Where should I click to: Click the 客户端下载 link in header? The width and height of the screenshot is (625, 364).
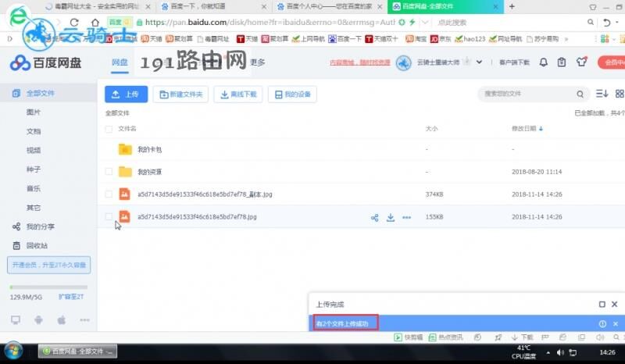coord(514,62)
